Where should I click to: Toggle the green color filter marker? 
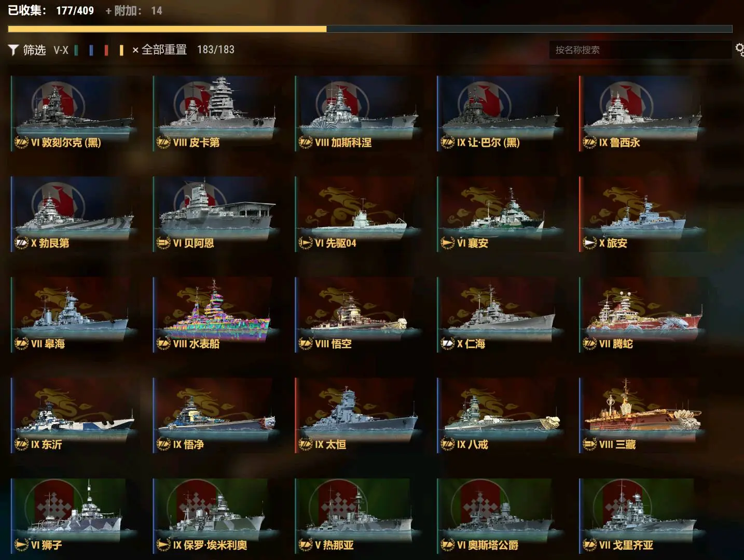point(76,50)
